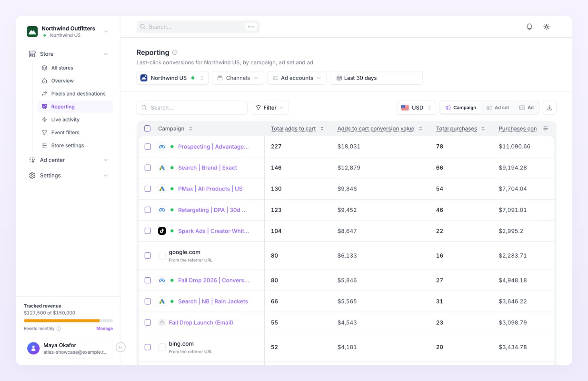Tick the google.com row checkbox

click(148, 256)
